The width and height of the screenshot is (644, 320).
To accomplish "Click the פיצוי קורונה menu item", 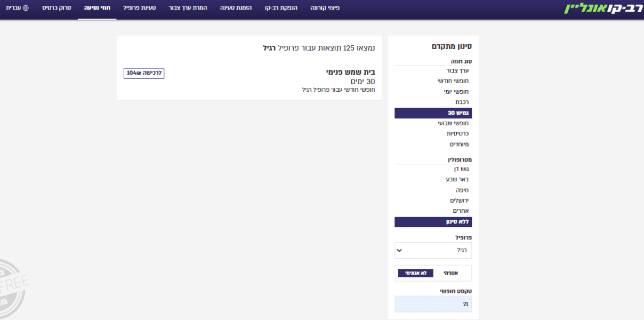I will [x=325, y=9].
